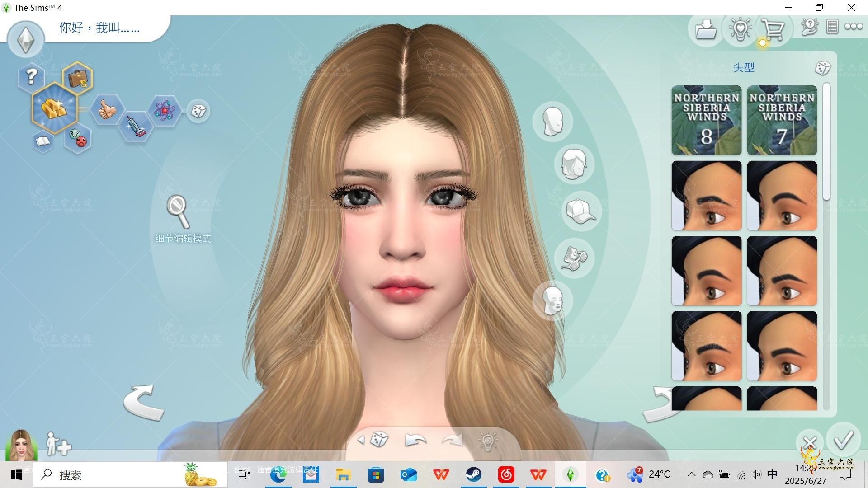Choose the atom trait hexagon

click(165, 110)
